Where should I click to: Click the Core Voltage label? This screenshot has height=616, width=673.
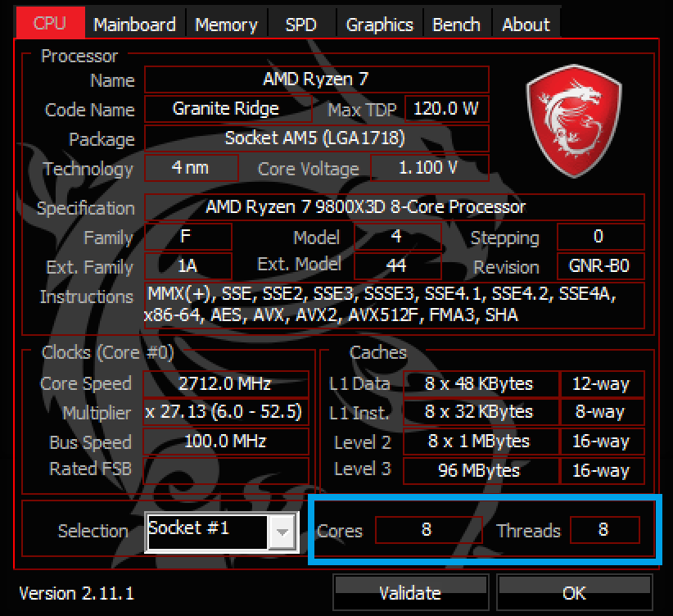coord(308,170)
